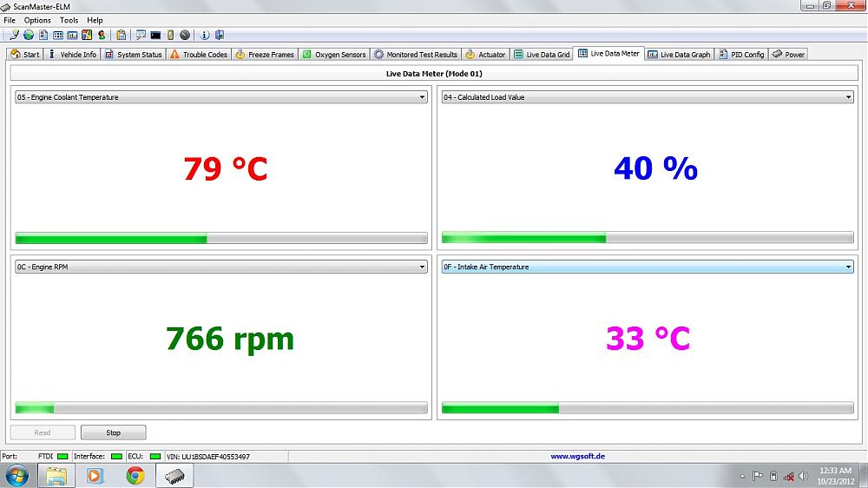The height and width of the screenshot is (488, 868).
Task: Open Chrome from the Windows taskbar
Action: click(135, 475)
